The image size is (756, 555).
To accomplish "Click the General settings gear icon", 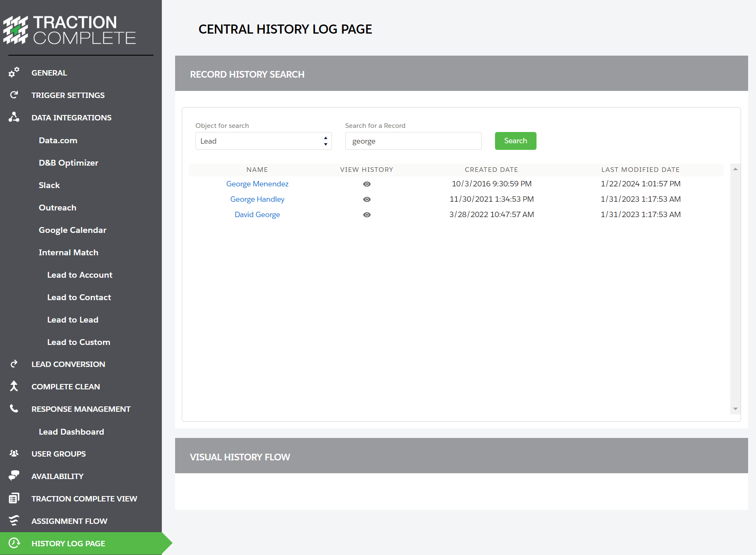I will (x=14, y=72).
